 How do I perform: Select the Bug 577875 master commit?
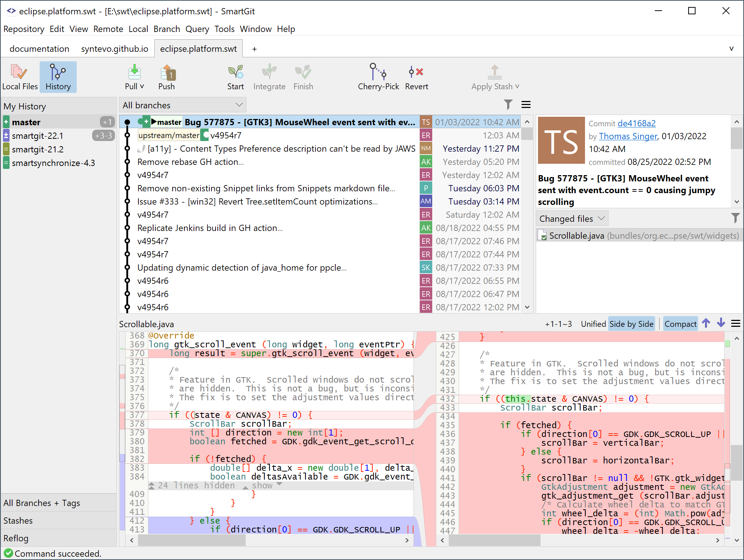point(319,122)
